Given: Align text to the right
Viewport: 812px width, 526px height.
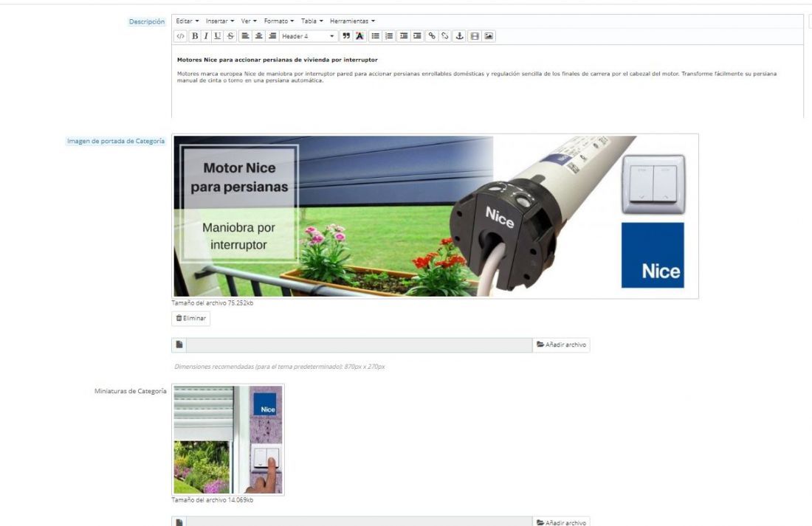Looking at the screenshot, I should pos(272,36).
